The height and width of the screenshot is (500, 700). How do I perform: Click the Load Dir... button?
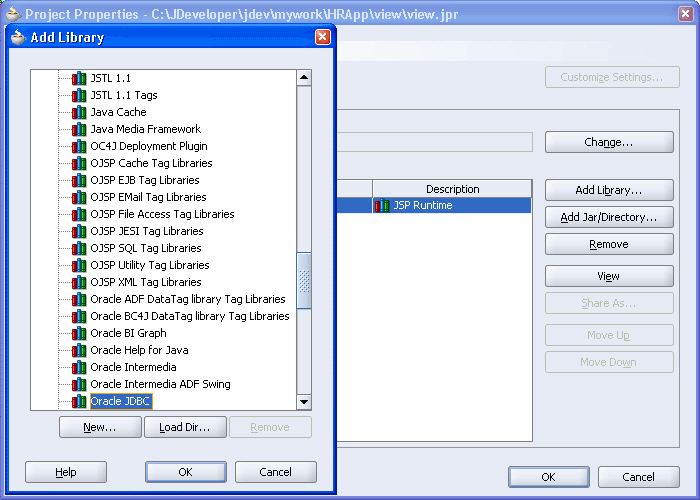[185, 427]
